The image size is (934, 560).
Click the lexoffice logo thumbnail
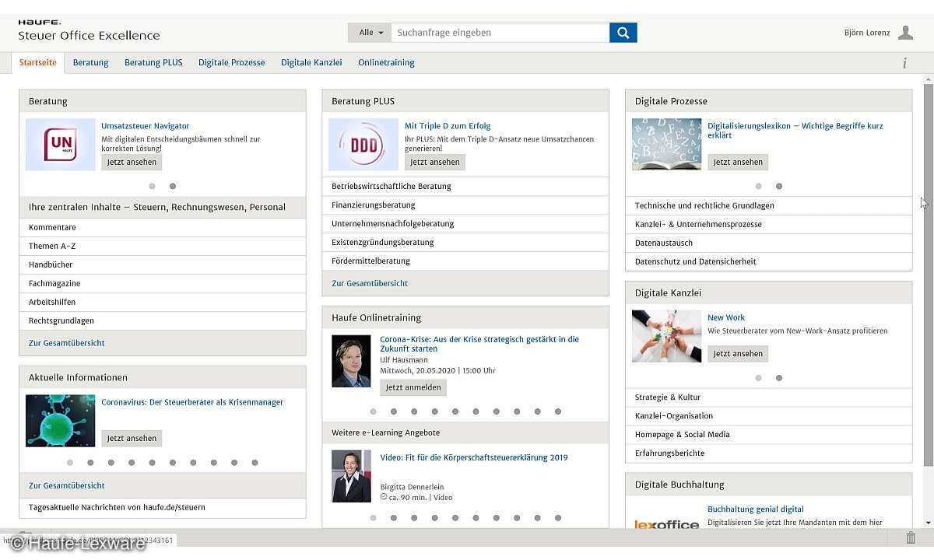point(666,523)
